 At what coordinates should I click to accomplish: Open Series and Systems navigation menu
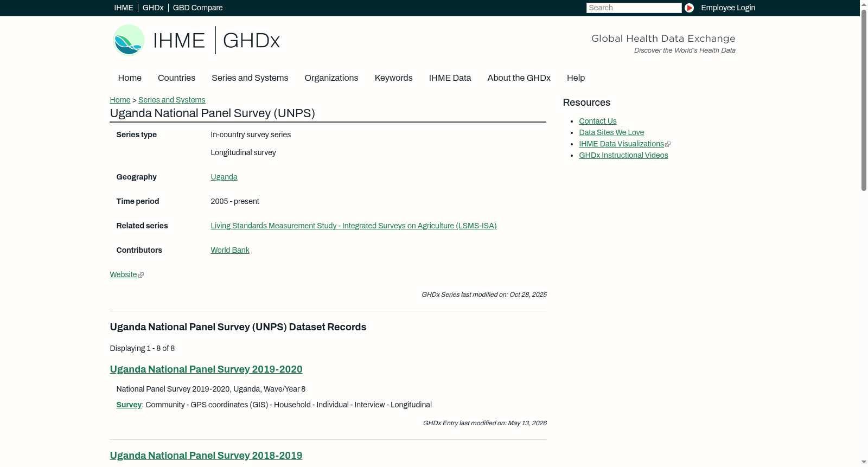(250, 78)
